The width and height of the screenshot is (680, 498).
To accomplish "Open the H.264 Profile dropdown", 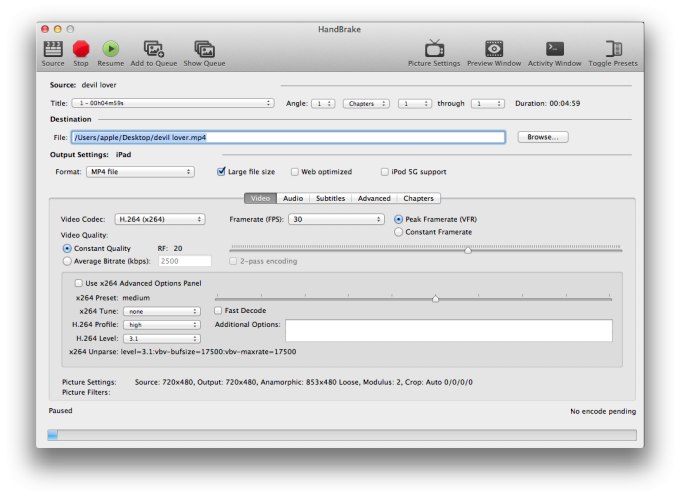I will pyautogui.click(x=162, y=325).
